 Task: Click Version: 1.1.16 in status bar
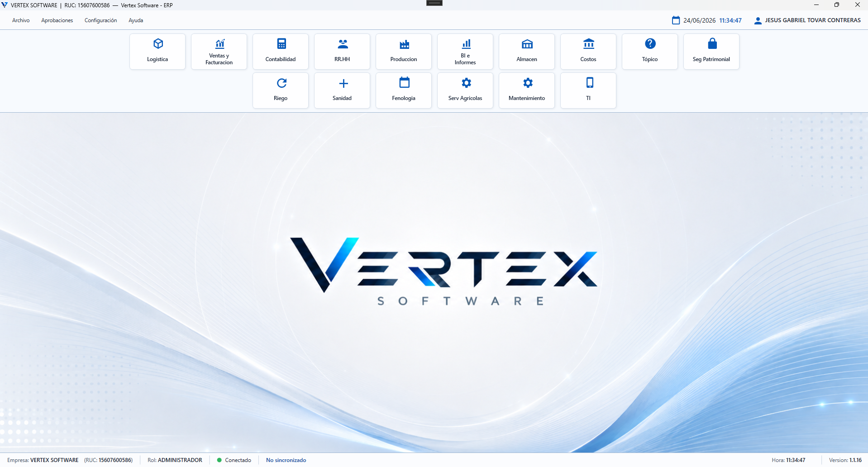845,460
